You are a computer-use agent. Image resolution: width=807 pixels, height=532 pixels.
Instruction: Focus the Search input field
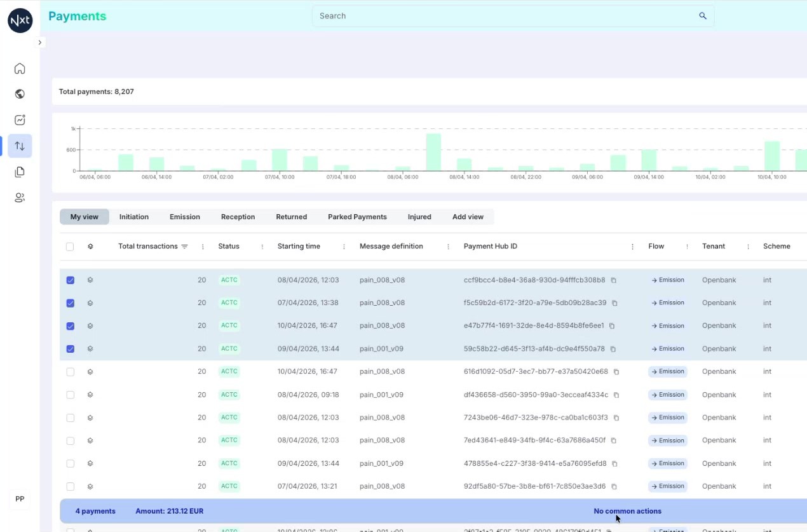coord(513,16)
